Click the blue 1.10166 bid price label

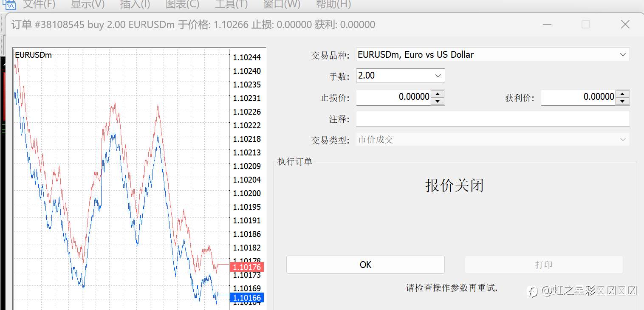[247, 298]
